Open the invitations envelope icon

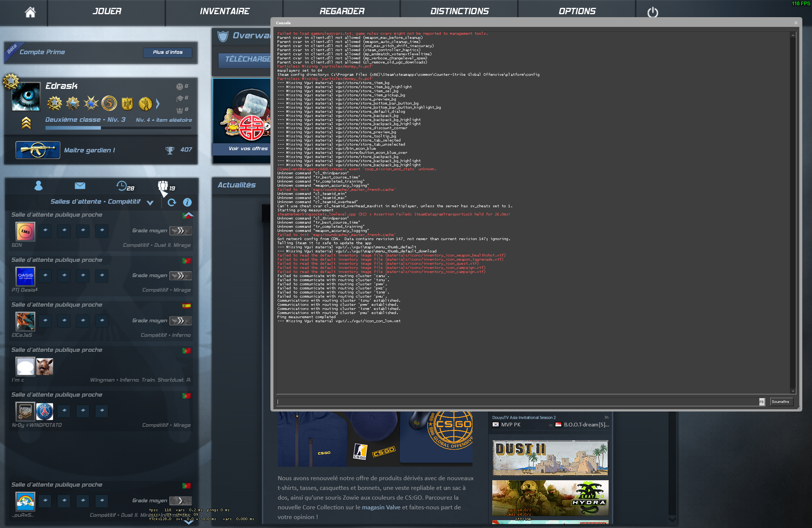pyautogui.click(x=80, y=186)
